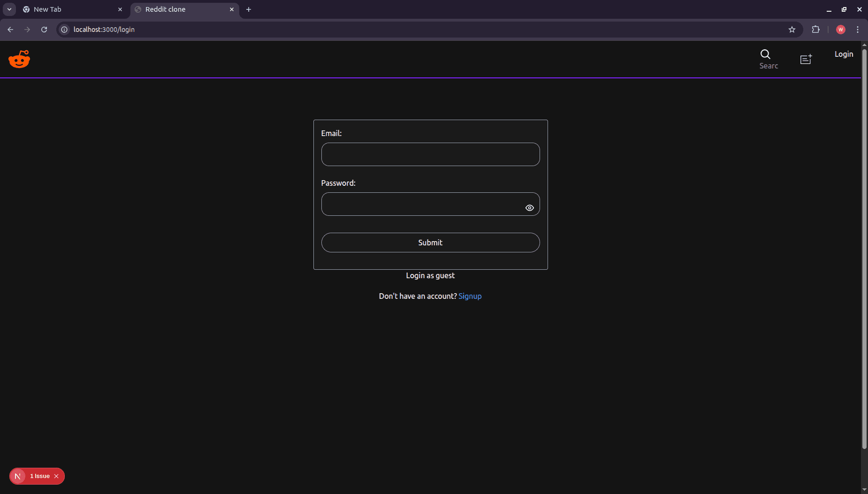Image resolution: width=868 pixels, height=494 pixels.
Task: Open the Login link in header
Action: (x=844, y=54)
